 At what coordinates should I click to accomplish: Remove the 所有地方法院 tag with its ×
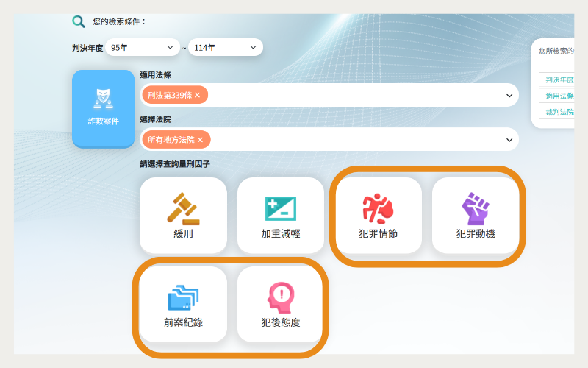pos(200,140)
